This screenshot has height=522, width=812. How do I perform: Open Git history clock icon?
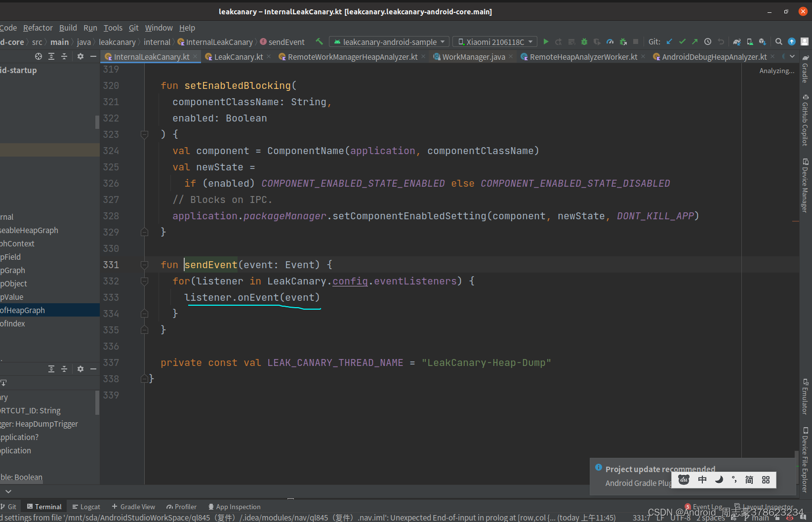[x=708, y=42]
